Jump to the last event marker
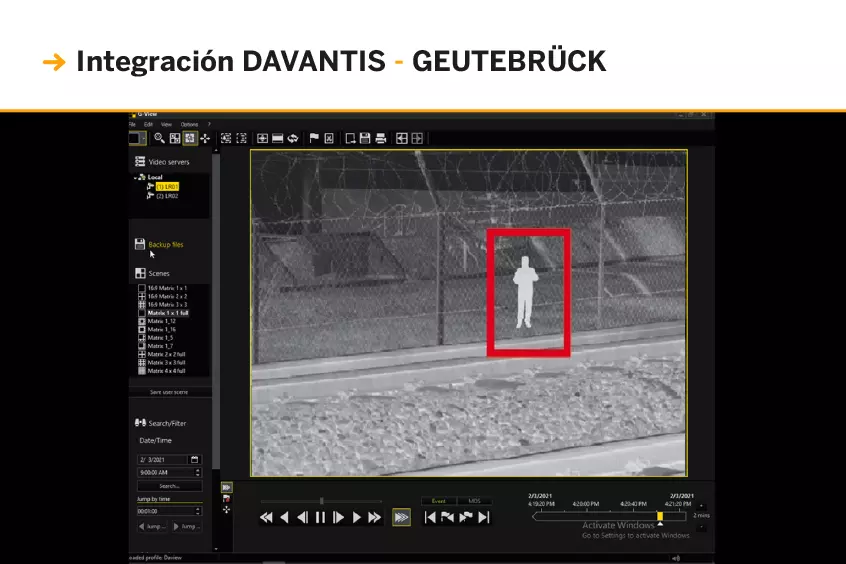846x564 pixels. (x=484, y=517)
